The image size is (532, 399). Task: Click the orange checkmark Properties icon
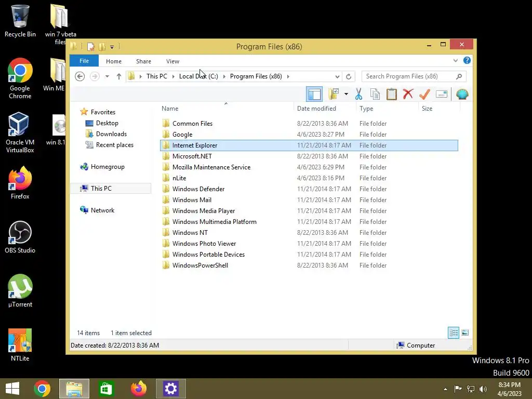coord(424,94)
